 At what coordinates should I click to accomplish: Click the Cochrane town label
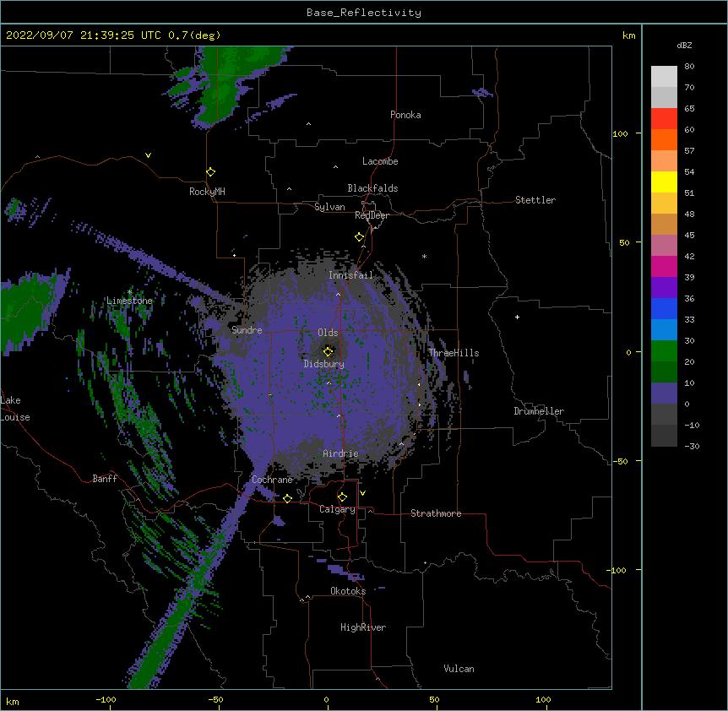coord(272,480)
